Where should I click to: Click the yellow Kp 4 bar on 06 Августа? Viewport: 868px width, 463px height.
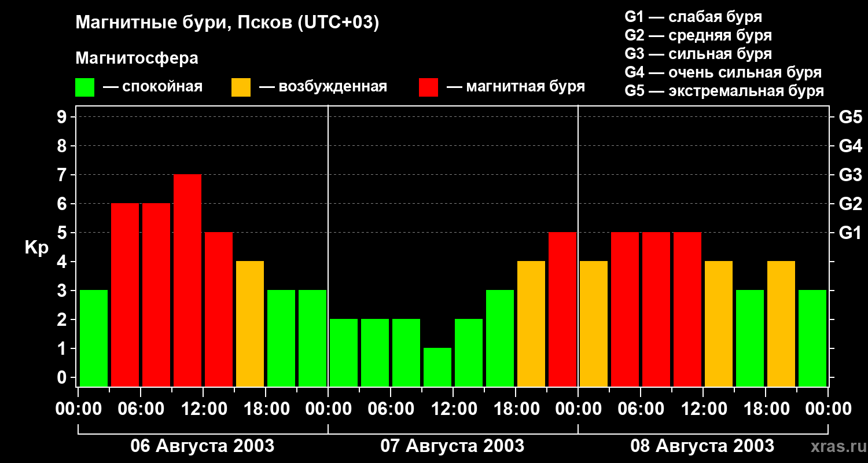tap(250, 324)
